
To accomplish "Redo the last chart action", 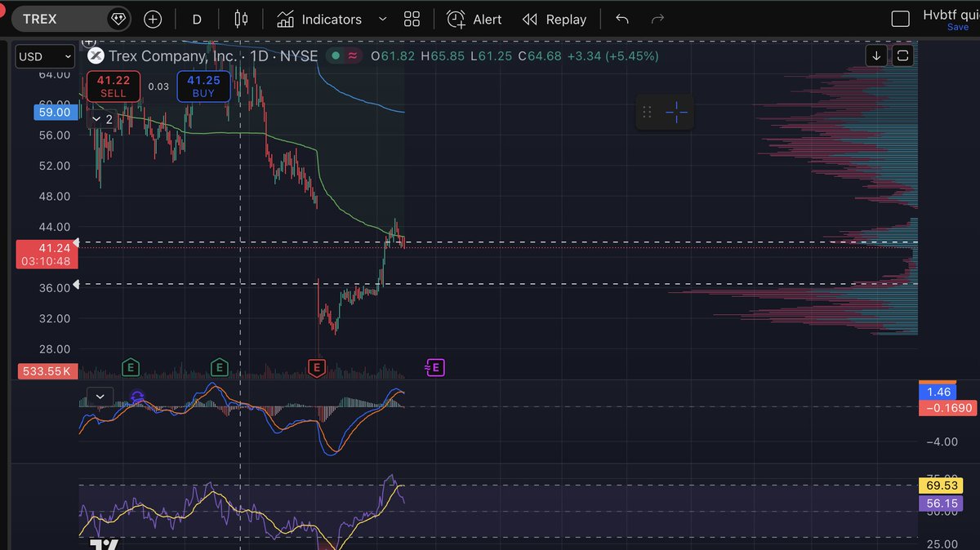I will point(657,19).
